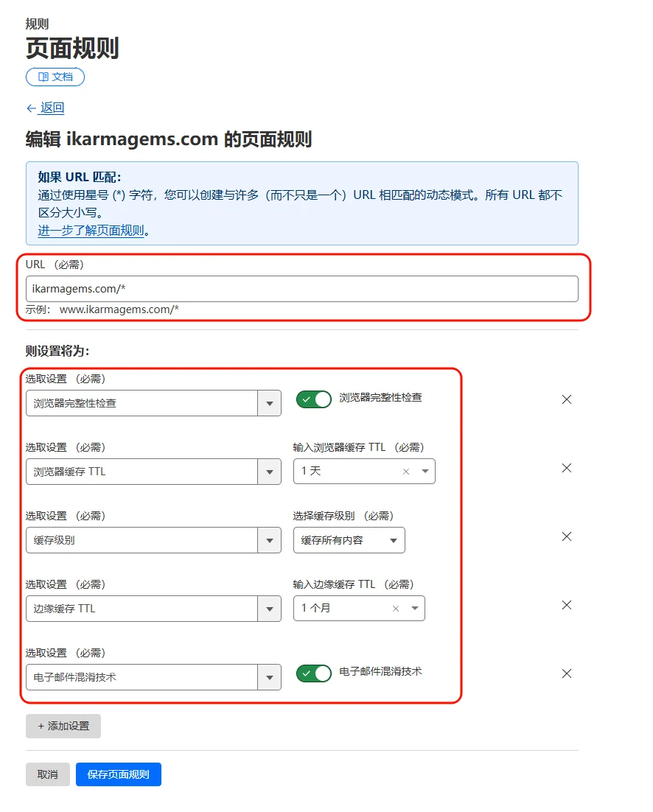Turn off the 电子邮件混淆技术 toggle
The image size is (653, 812).
click(x=313, y=673)
